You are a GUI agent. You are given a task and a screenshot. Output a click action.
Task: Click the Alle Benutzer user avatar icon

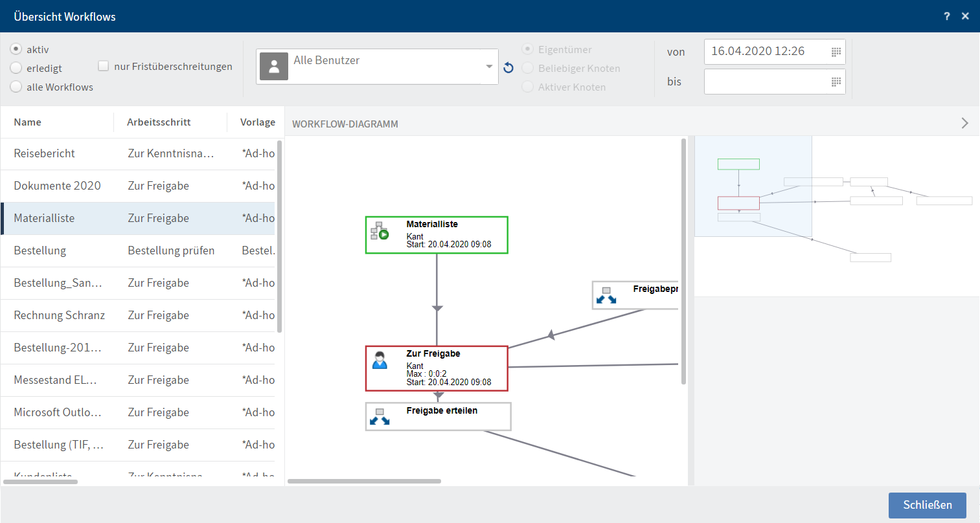274,67
